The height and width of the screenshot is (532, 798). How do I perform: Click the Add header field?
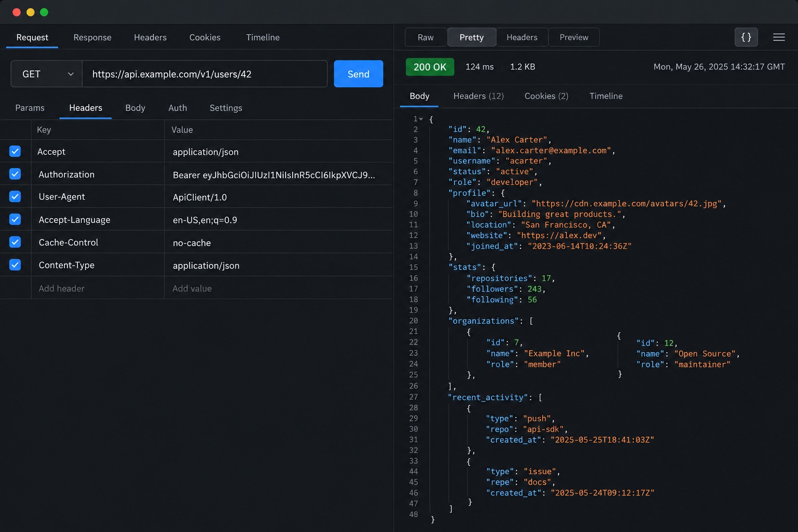click(98, 288)
